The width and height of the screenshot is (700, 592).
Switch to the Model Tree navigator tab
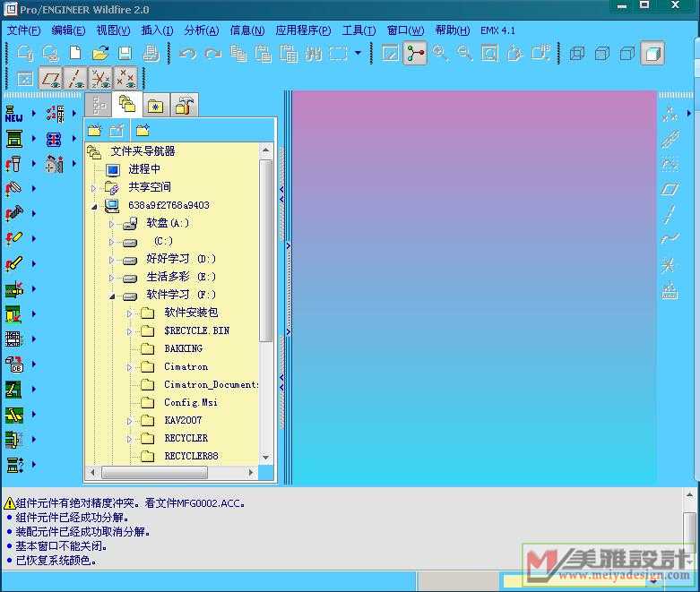point(99,106)
